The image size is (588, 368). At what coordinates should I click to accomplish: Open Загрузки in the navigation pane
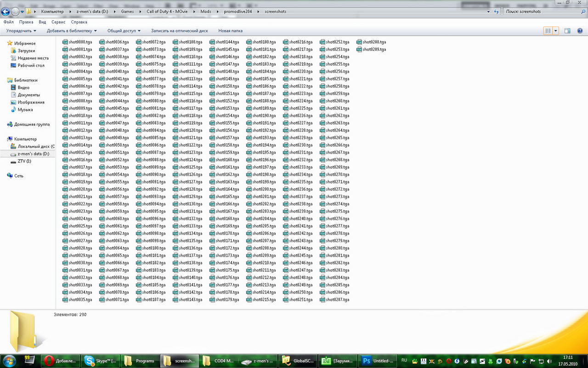pos(27,51)
